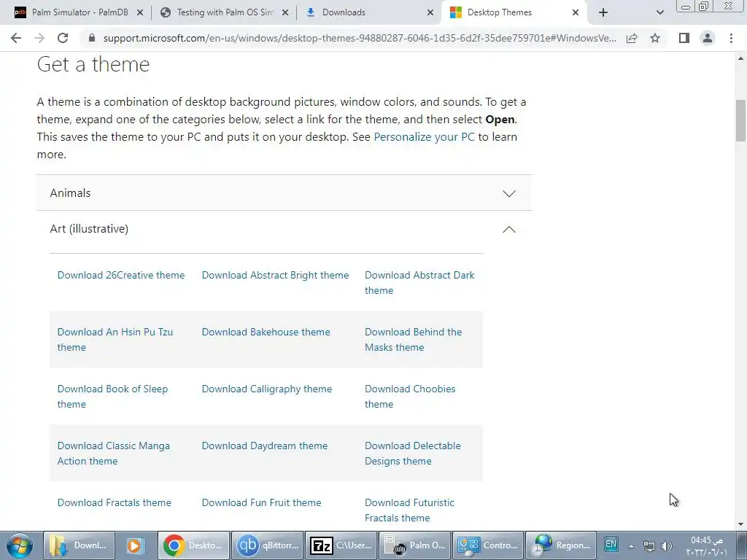Close the Desktop Themes tab
Screen dimensions: 747x560
coord(576,13)
